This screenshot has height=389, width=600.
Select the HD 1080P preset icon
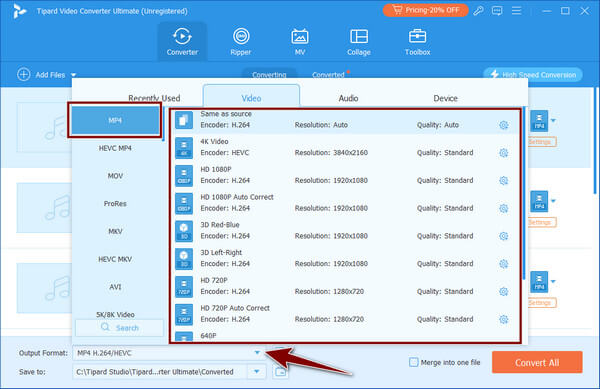coord(184,176)
